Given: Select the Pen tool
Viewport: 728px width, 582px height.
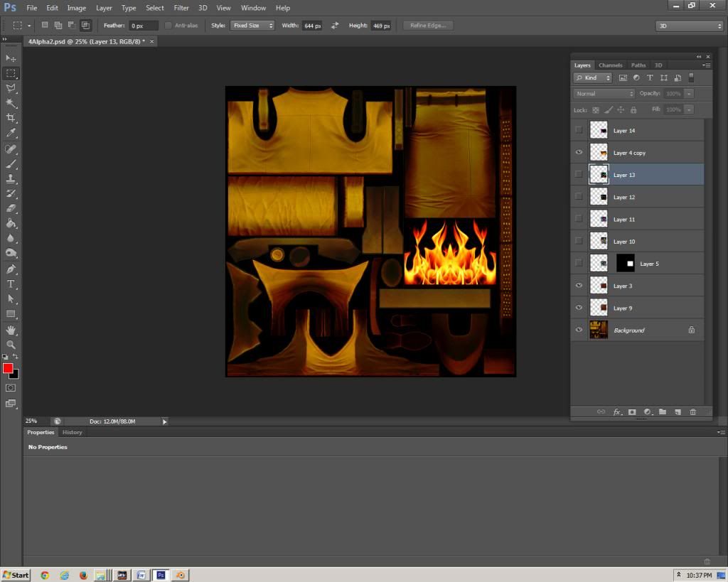Looking at the screenshot, I should pos(11,269).
